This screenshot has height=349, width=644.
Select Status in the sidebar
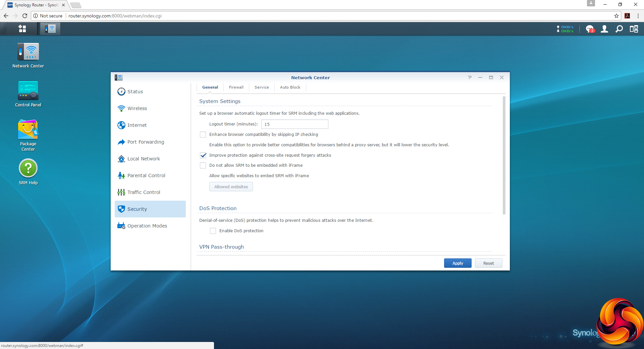point(150,92)
